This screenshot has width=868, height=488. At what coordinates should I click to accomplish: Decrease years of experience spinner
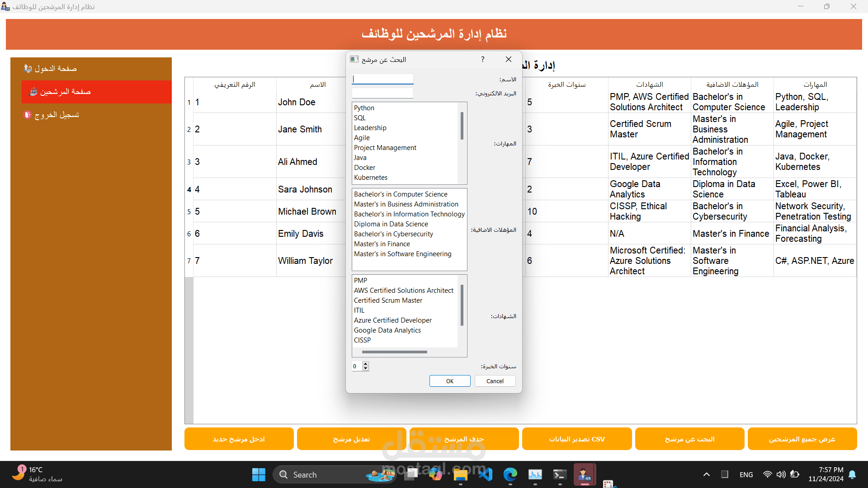(366, 369)
